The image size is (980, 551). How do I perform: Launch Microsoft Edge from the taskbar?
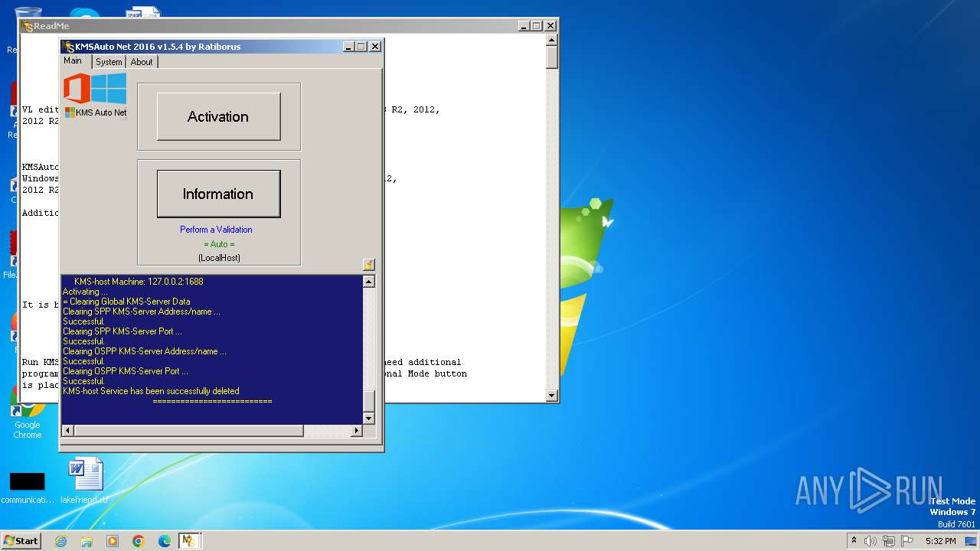165,541
